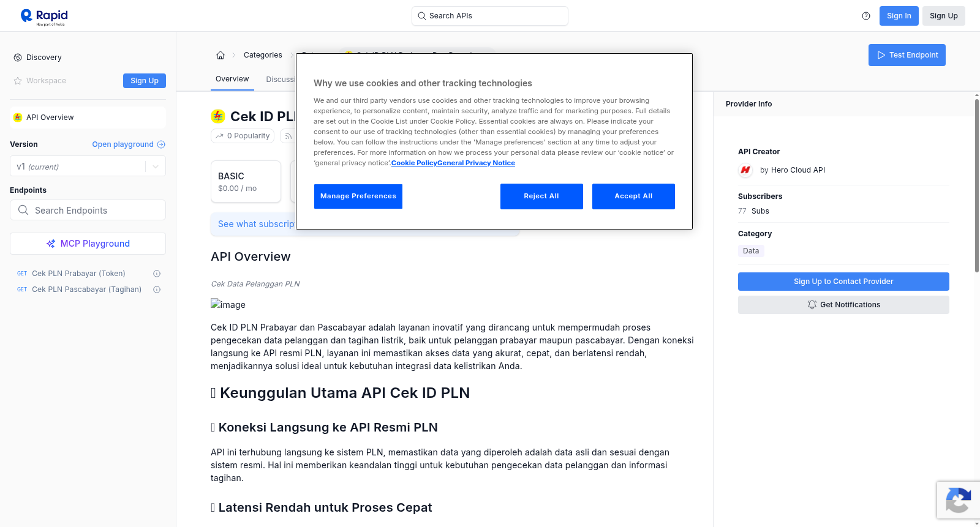
Task: Focus the Search Endpoints field
Action: [x=88, y=210]
